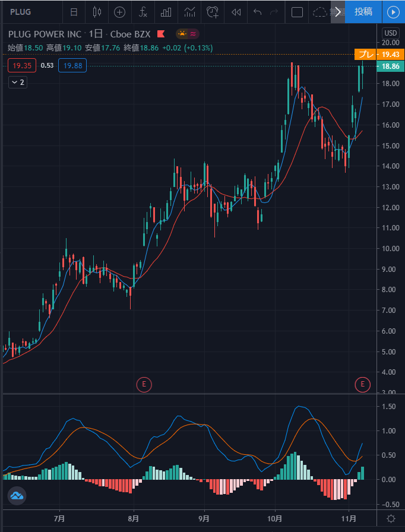Undo the last chart action
Screen dimensions: 405x532
click(258, 12)
